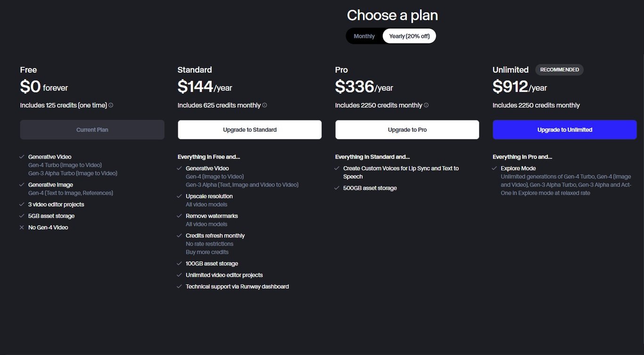Click the Unlimited video editor projects feature
The image size is (644, 355).
point(224,275)
